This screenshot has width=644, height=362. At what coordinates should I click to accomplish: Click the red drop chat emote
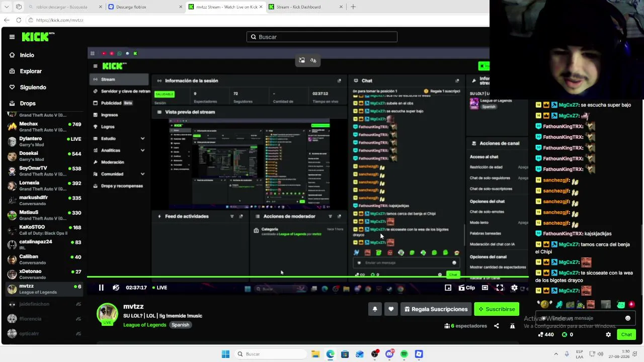[x=632, y=305]
